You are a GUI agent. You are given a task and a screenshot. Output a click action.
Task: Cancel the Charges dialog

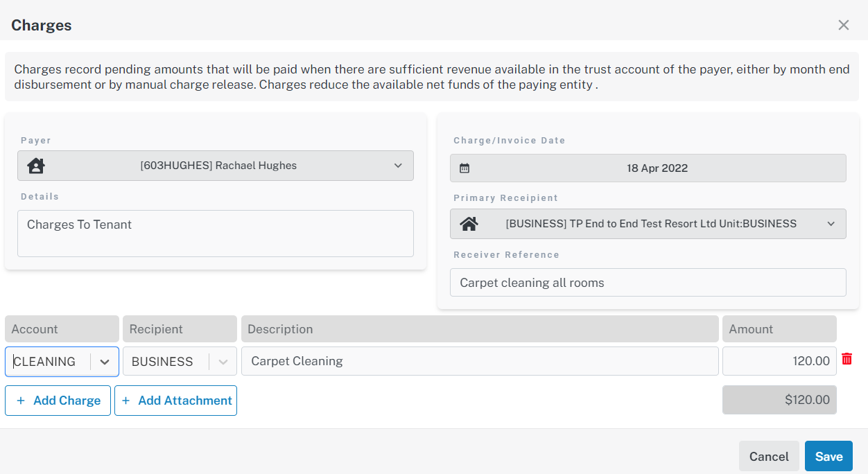coord(769,456)
